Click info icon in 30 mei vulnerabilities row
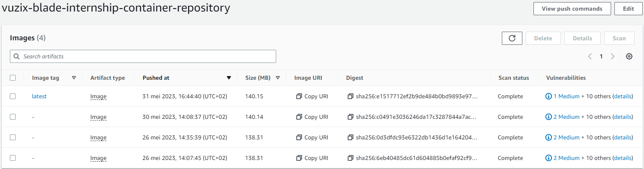Viewport: 644px width, 169px height. point(548,117)
